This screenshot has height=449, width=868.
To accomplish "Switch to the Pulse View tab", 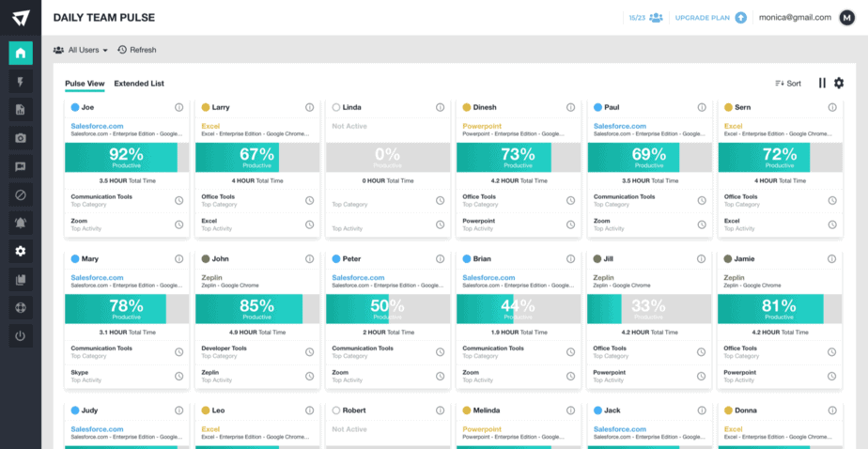I will 85,84.
